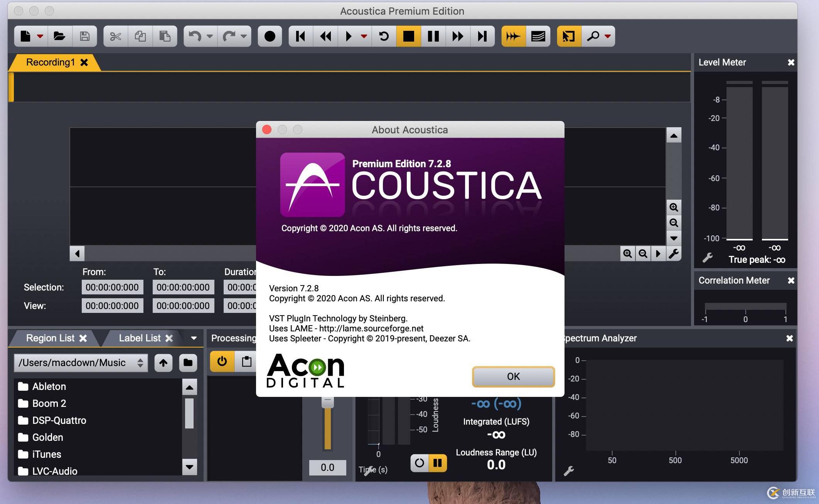Undo the last action
The width and height of the screenshot is (819, 504).
[195, 36]
